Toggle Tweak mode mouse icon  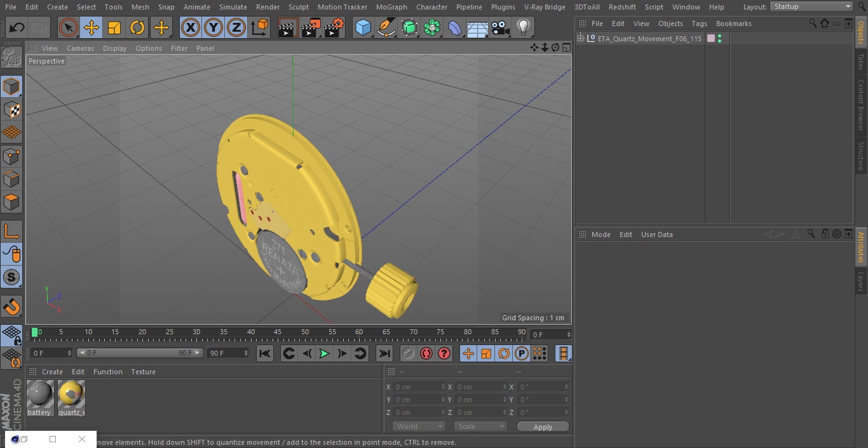[x=11, y=254]
